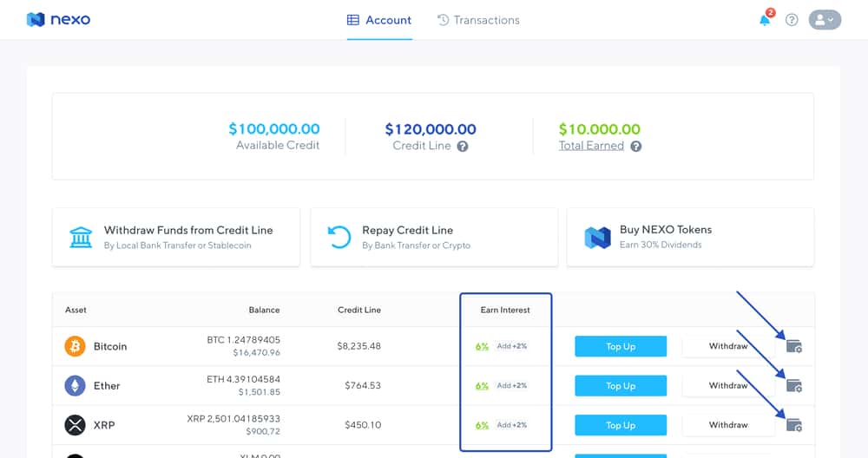Viewport: 868px width, 458px height.
Task: Click the $1,501.85 Ether dollar value
Action: (259, 391)
